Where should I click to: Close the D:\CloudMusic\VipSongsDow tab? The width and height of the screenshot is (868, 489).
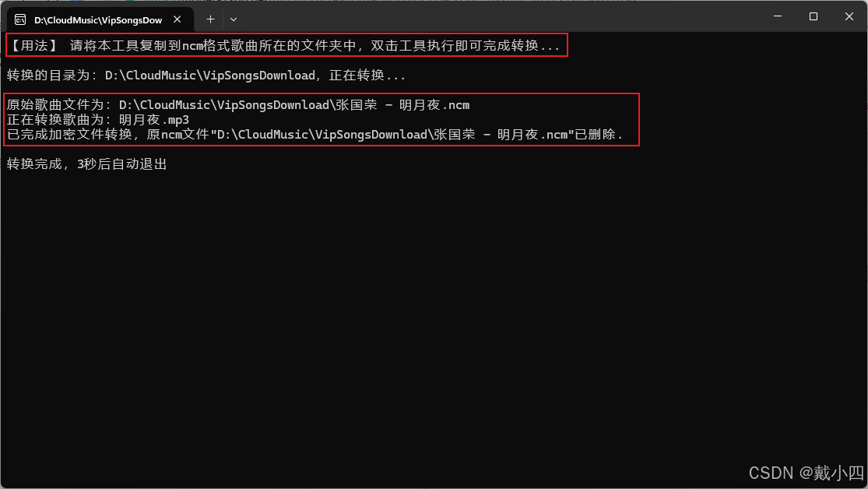pyautogui.click(x=177, y=19)
